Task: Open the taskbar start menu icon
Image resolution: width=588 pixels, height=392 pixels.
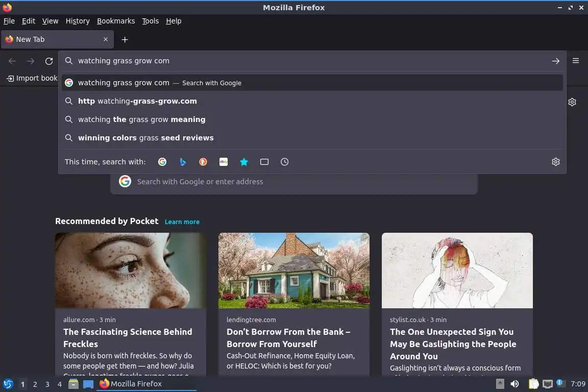Action: tap(8, 384)
